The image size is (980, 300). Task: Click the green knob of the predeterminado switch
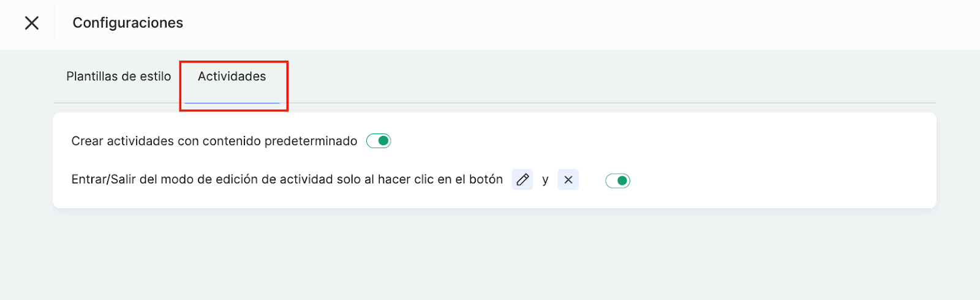point(383,141)
